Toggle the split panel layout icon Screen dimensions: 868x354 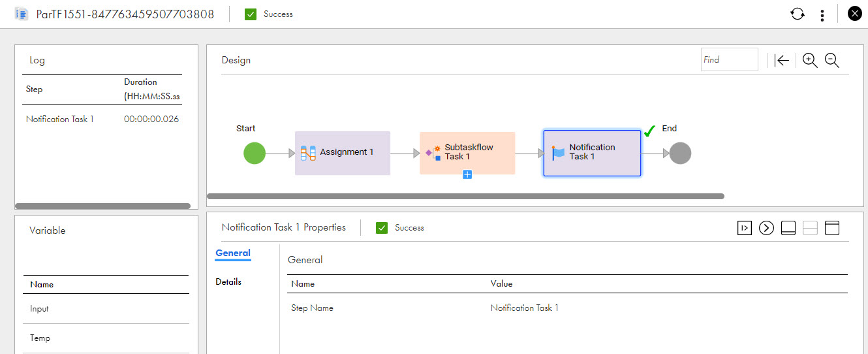(810, 227)
